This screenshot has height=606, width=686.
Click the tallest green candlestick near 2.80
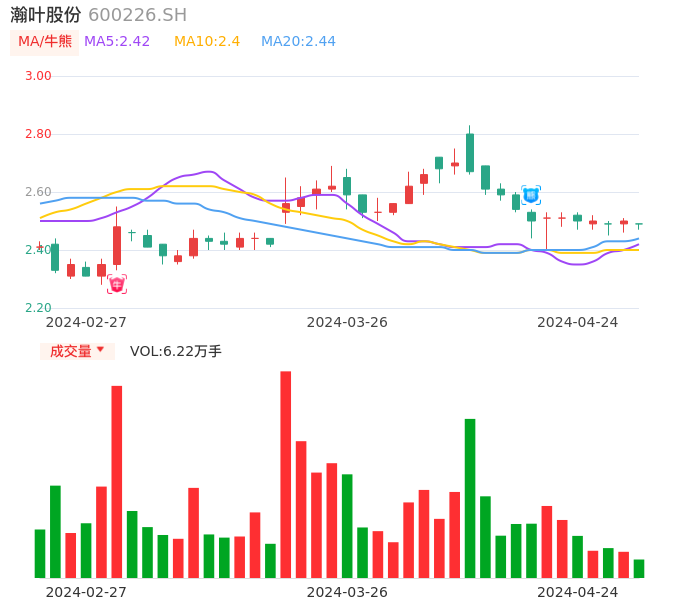pos(470,153)
